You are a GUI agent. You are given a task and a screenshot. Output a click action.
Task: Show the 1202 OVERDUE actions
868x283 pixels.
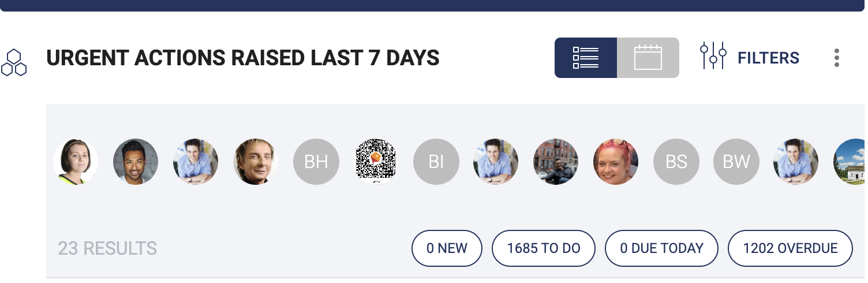(x=790, y=248)
